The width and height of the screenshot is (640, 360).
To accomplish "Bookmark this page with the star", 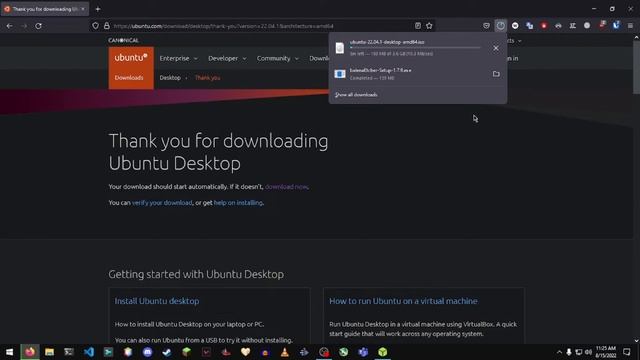I will click(429, 26).
